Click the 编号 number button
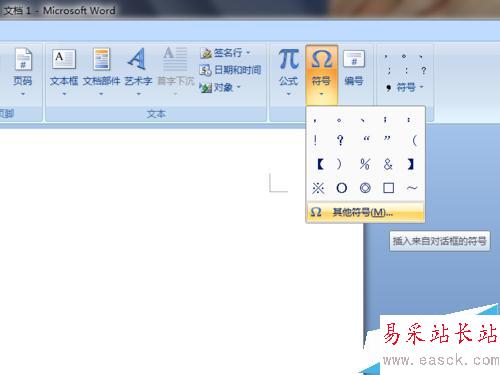500x375 pixels. click(x=354, y=67)
